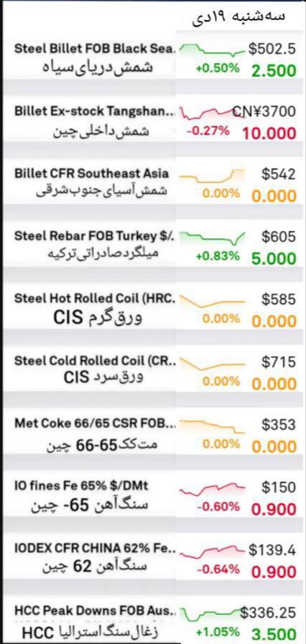Open the HCC Peak Downs sparkline chart
306x644 pixels.
point(213,614)
